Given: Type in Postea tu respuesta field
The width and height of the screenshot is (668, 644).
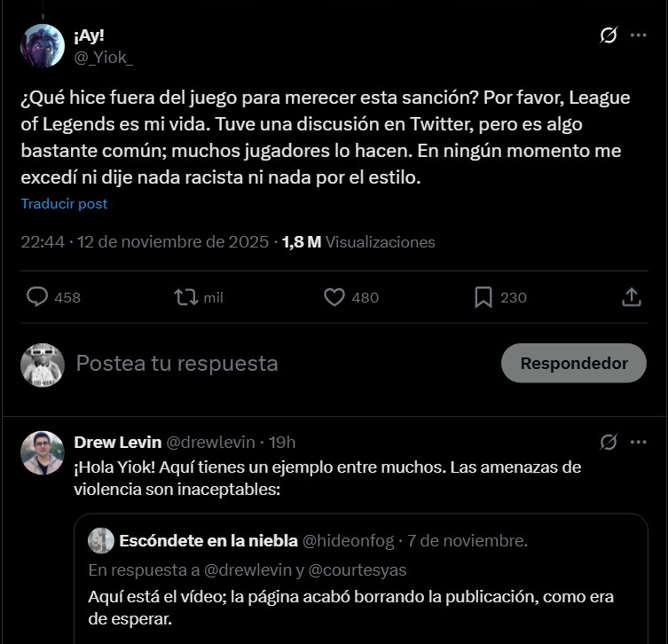Looking at the screenshot, I should coord(266,363).
